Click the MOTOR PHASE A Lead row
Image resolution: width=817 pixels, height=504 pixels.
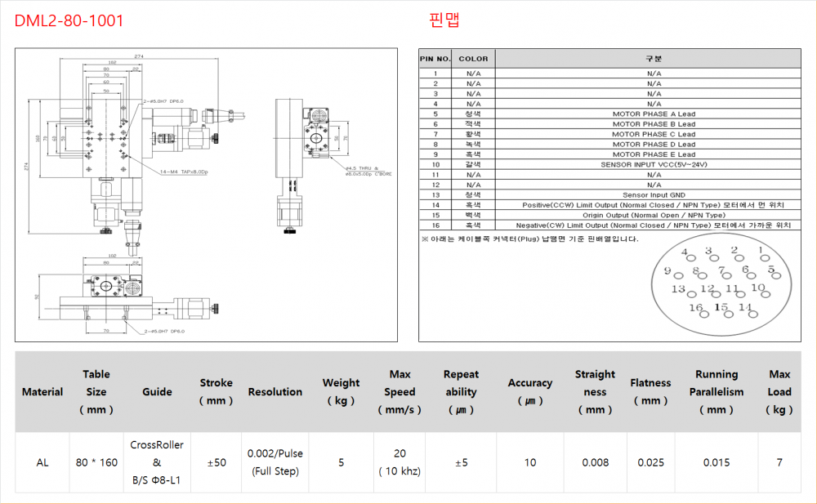coord(654,114)
